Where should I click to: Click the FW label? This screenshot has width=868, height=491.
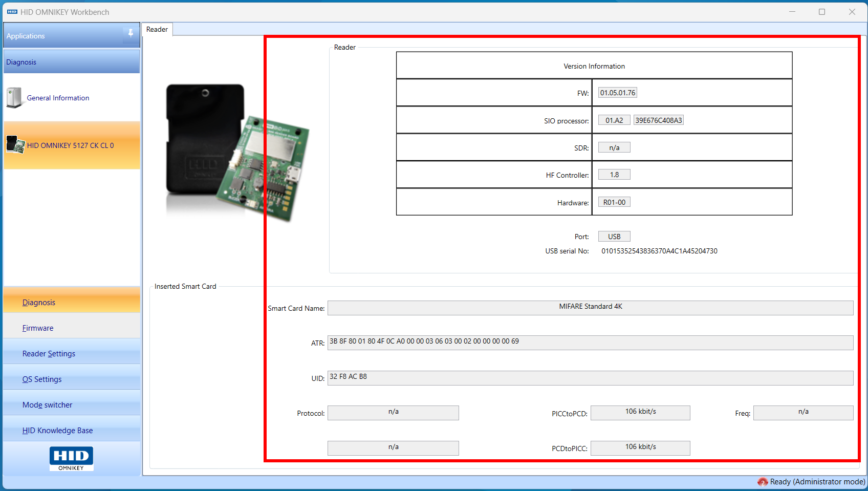[583, 93]
